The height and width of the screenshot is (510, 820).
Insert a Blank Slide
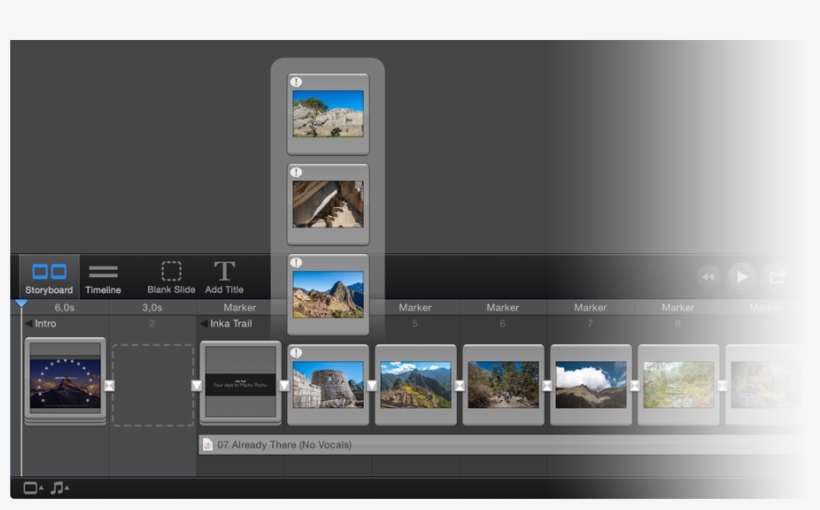171,277
